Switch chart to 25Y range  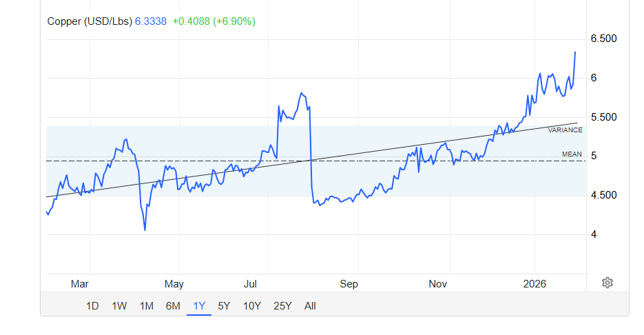(x=282, y=306)
